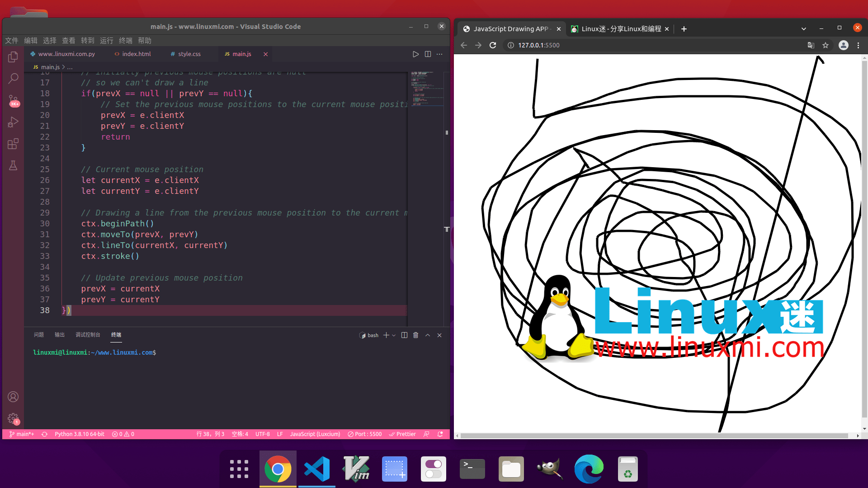Kill the terminal using the trash icon

pos(415,335)
